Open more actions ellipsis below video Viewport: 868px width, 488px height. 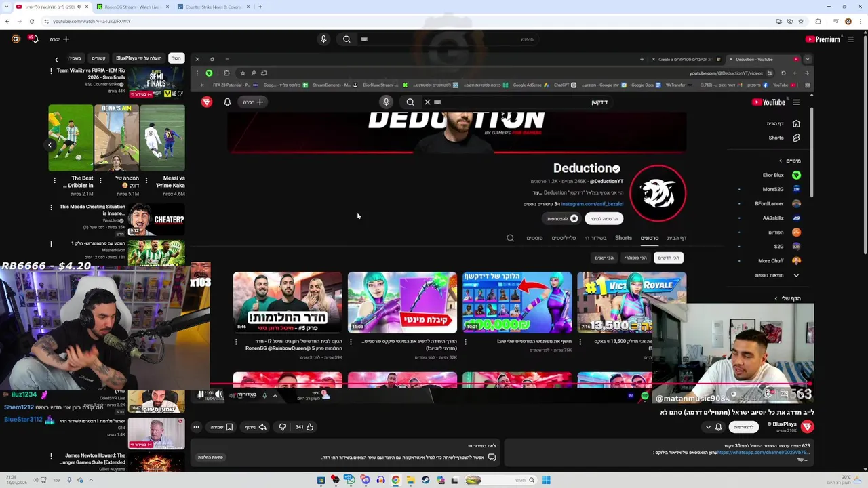click(196, 427)
